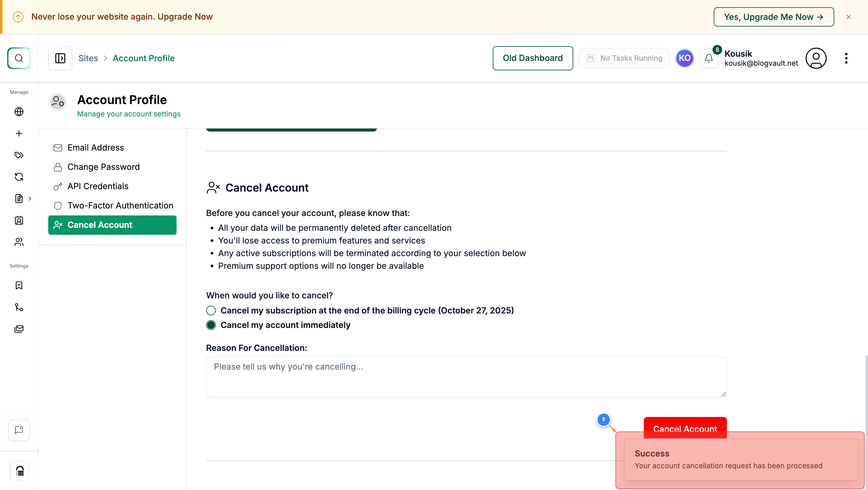Open the Old Dashboard
This screenshot has width=868, height=490.
(532, 58)
